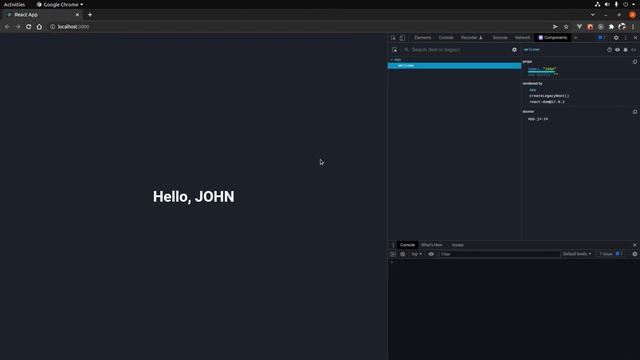Click the issues counter badge in DevTools toolbar
This screenshot has height=360, width=640.
601,38
